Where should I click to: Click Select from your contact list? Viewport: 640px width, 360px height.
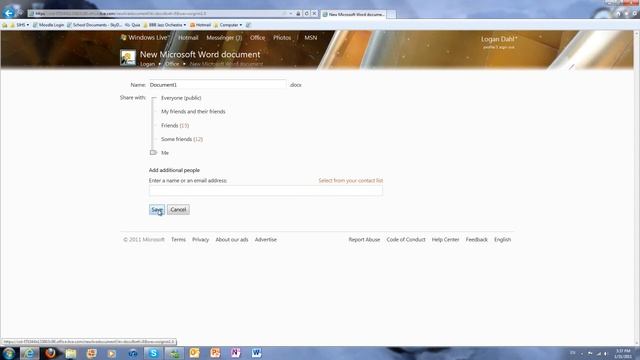click(x=351, y=180)
